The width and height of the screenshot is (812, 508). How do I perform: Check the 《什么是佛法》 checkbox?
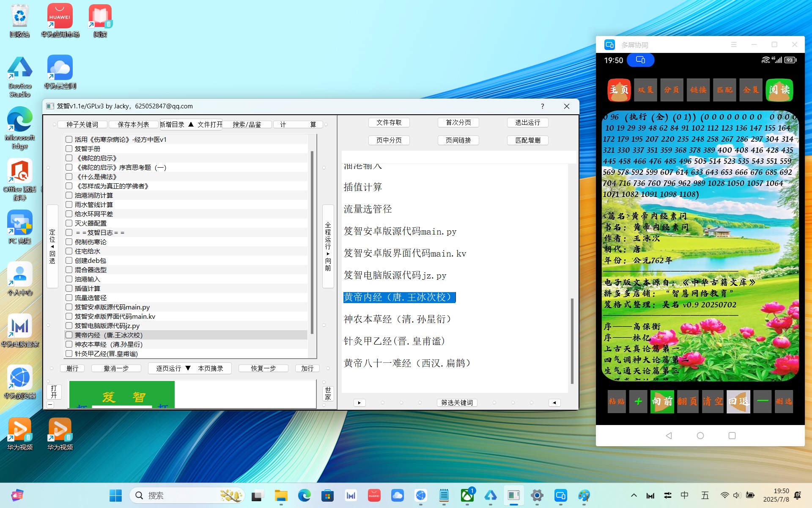(69, 177)
